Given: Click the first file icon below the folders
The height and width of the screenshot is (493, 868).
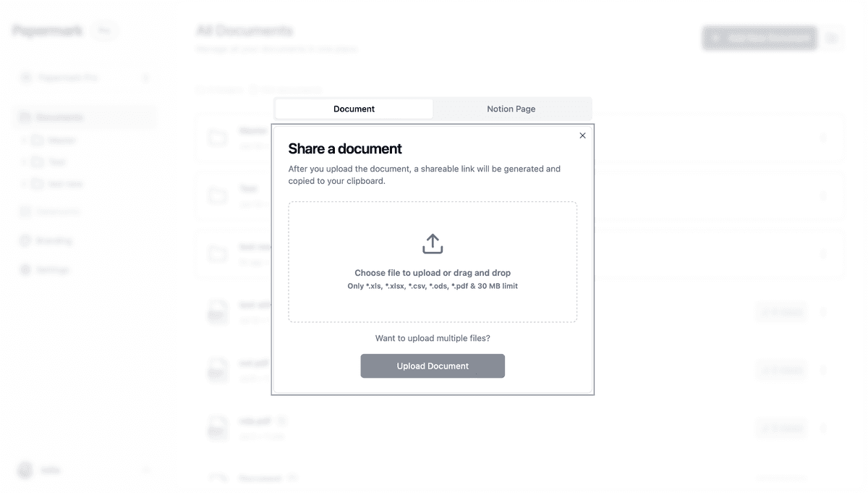Looking at the screenshot, I should (217, 311).
